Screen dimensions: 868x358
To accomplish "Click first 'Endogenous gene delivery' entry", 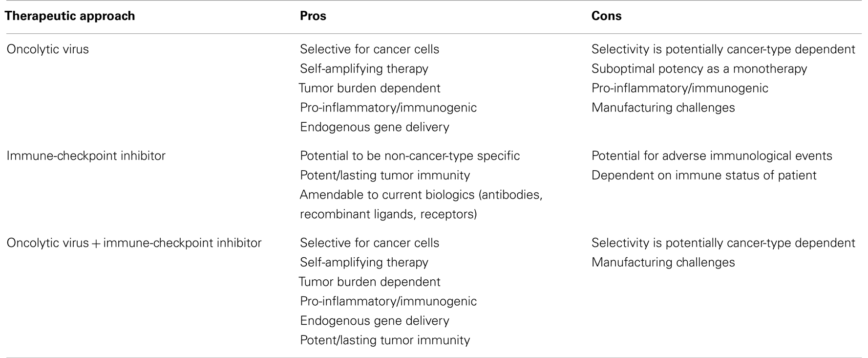I will 375,127.
